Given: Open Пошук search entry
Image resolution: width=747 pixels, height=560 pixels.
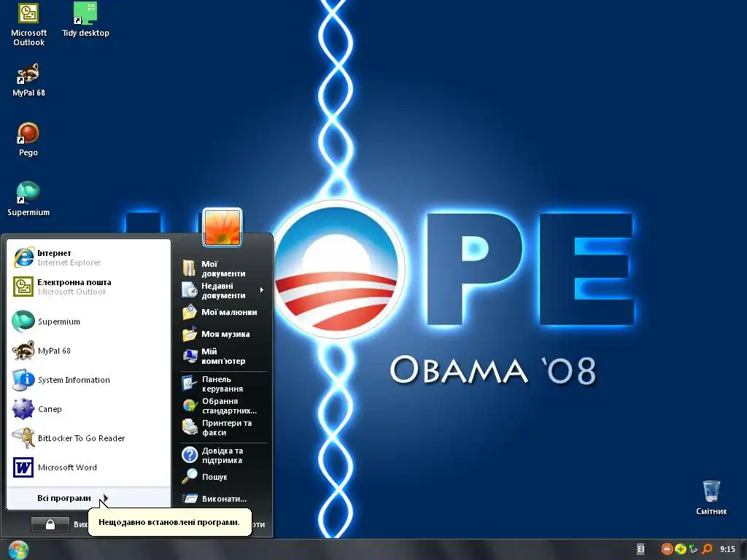Looking at the screenshot, I should pyautogui.click(x=223, y=477).
